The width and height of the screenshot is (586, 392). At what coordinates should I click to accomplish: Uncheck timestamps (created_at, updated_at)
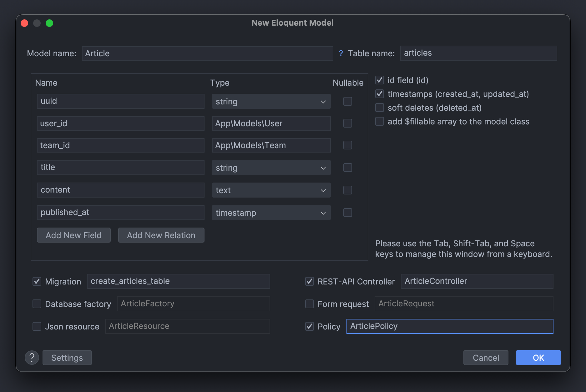coord(379,94)
